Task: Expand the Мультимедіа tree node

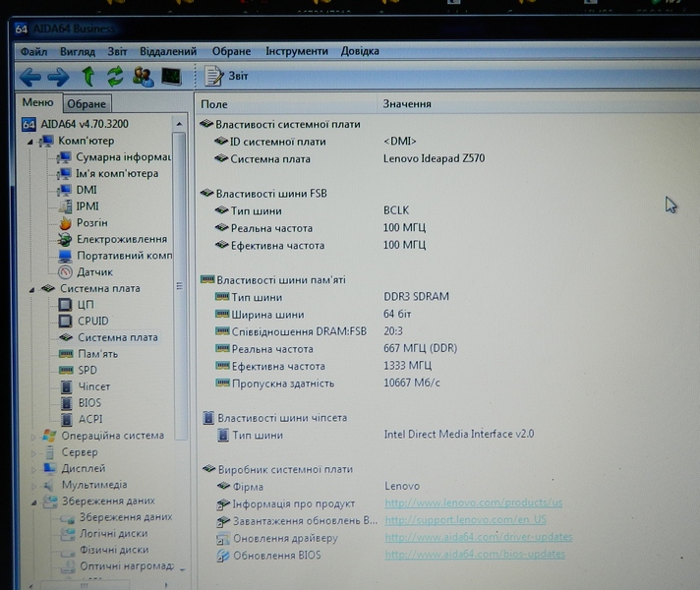Action: tap(34, 485)
